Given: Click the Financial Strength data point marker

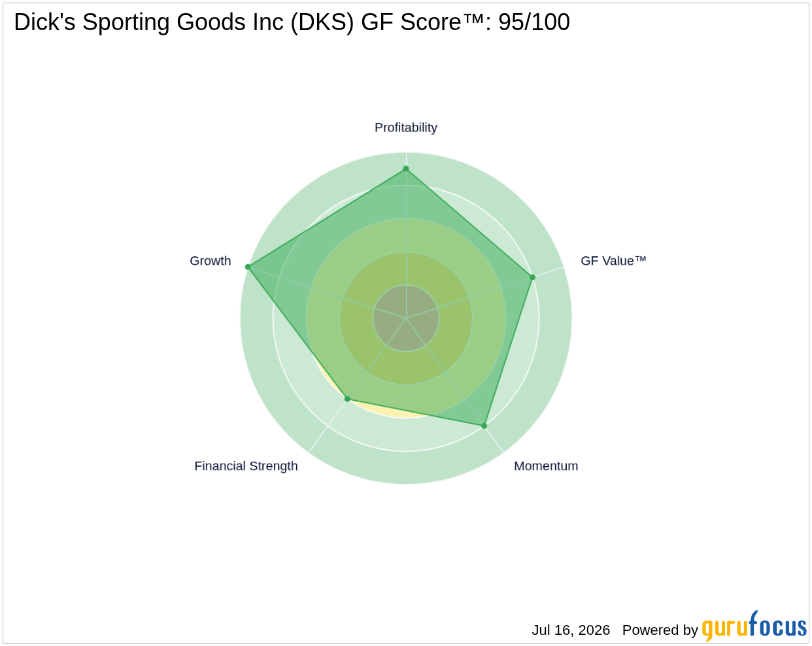Looking at the screenshot, I should (347, 399).
